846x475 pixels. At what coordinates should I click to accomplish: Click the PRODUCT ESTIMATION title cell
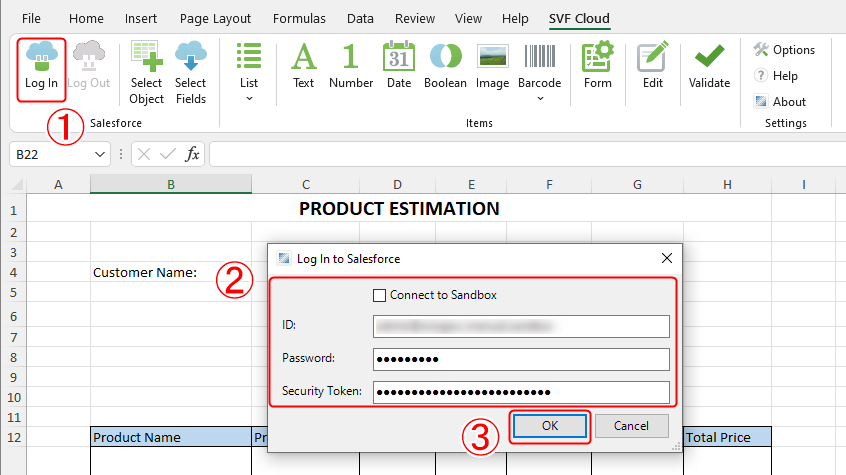(x=399, y=209)
